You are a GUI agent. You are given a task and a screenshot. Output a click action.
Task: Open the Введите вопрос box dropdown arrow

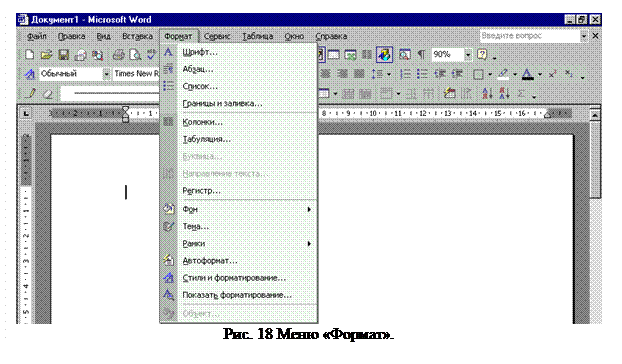(584, 36)
